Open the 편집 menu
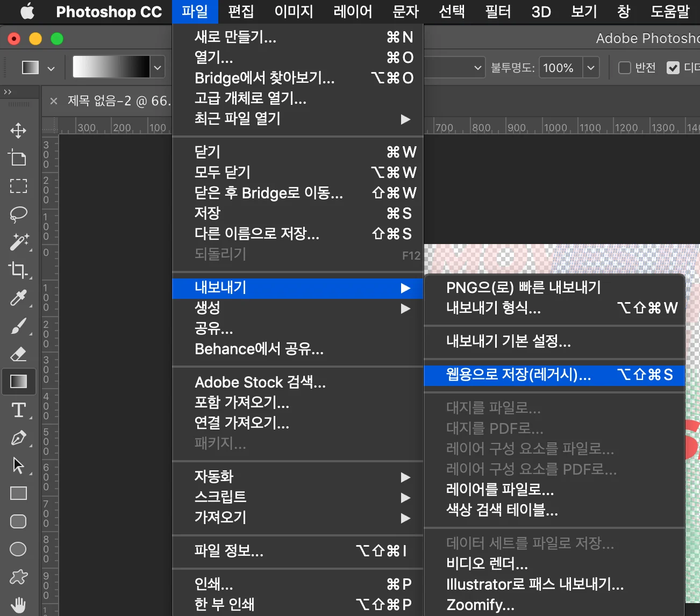The image size is (700, 616). coord(241,11)
